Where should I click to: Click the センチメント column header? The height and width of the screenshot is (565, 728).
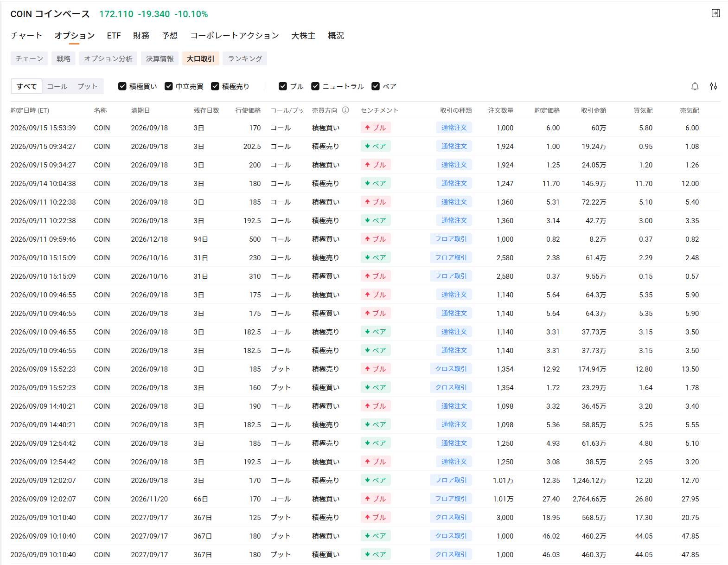point(379,110)
